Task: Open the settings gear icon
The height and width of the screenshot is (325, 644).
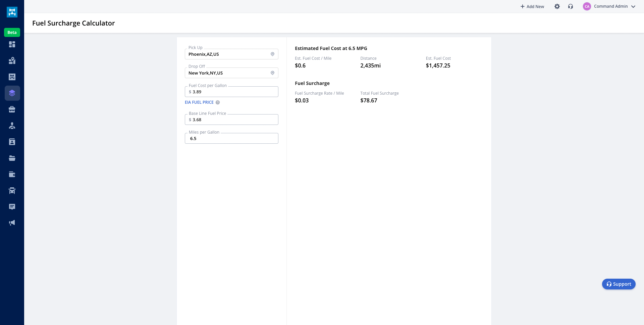Action: pos(557,6)
